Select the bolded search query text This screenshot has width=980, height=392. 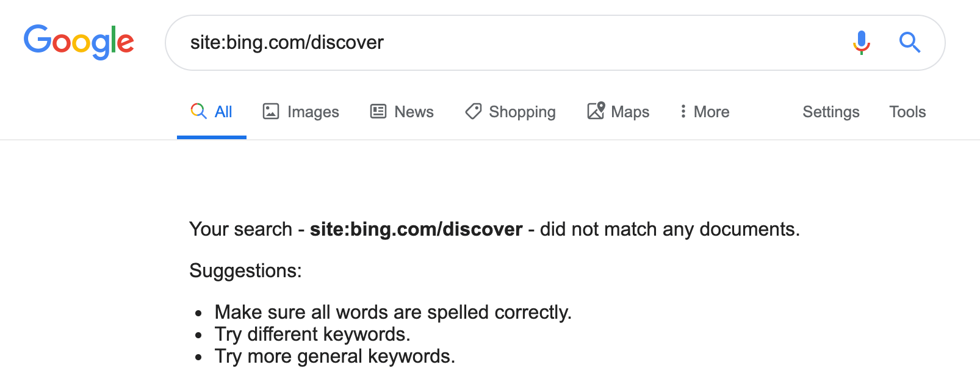click(x=417, y=230)
